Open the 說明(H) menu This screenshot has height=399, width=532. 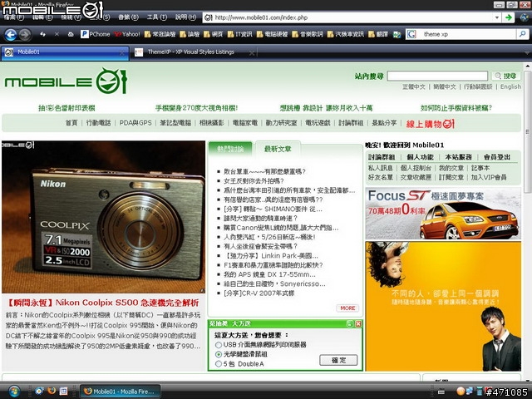[185, 17]
